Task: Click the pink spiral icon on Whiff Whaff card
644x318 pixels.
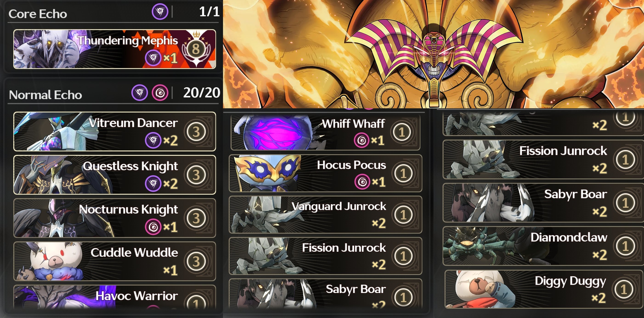Action: pos(362,140)
